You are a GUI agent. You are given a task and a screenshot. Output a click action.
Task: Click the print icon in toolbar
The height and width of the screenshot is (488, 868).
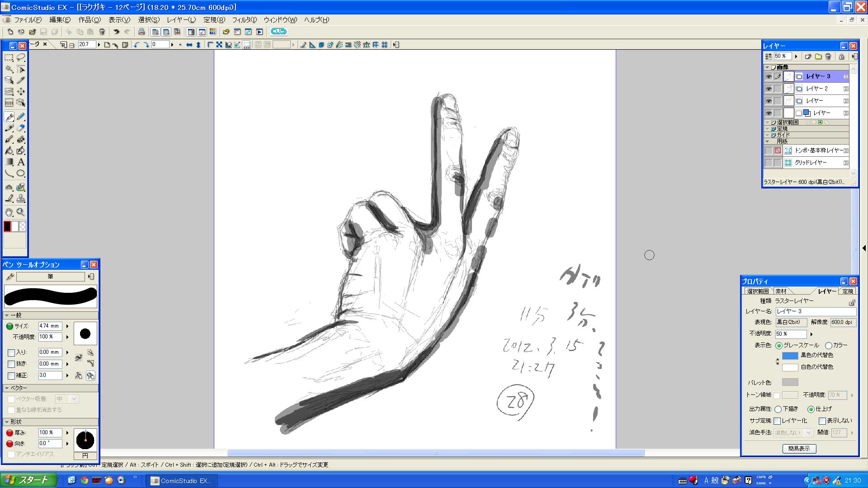pos(142,32)
